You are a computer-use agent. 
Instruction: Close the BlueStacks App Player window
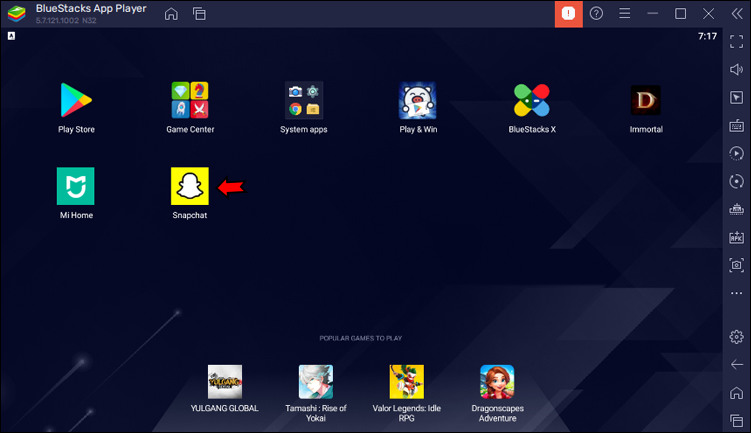(708, 13)
